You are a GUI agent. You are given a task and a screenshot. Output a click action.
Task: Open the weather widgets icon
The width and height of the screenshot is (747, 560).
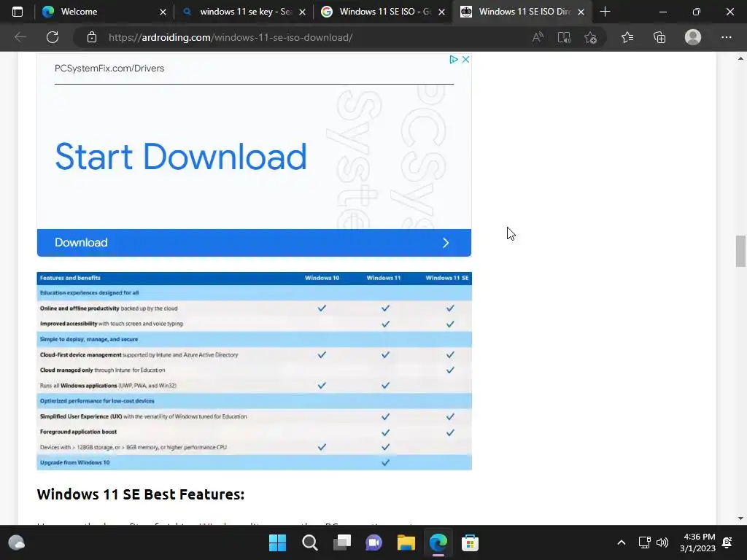click(17, 542)
